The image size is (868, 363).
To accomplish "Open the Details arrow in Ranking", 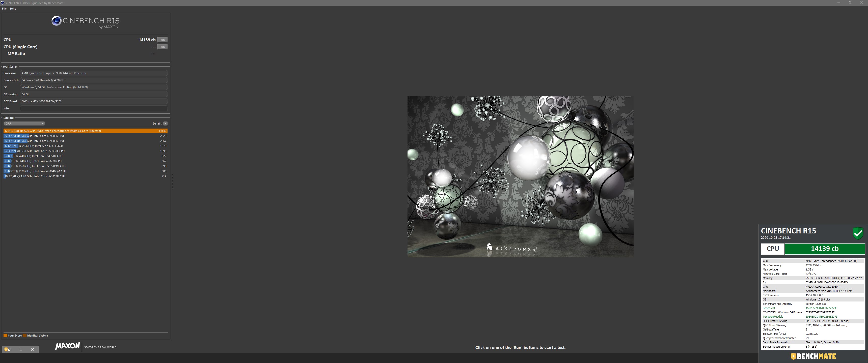I will 166,124.
